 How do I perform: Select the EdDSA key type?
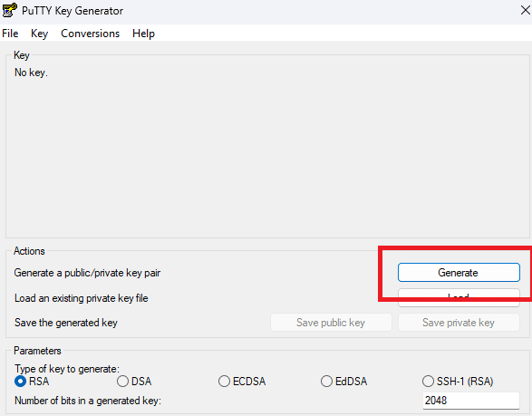tap(344, 382)
